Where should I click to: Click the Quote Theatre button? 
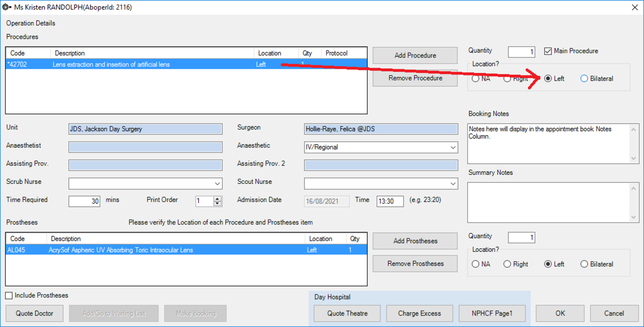pyautogui.click(x=347, y=314)
